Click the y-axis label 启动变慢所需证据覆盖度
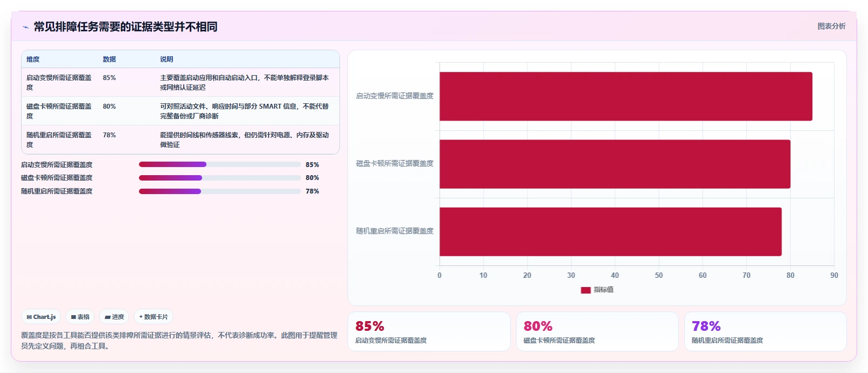This screenshot has width=868, height=373. click(x=395, y=96)
